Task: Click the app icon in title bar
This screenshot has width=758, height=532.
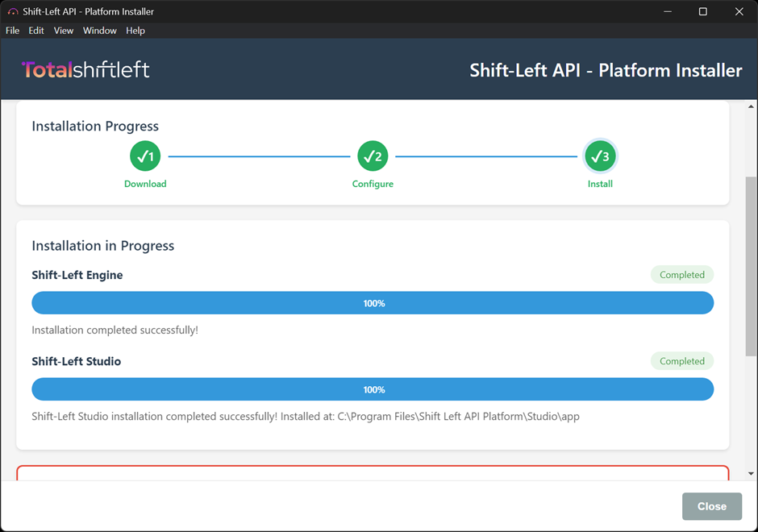Action: pyautogui.click(x=12, y=12)
